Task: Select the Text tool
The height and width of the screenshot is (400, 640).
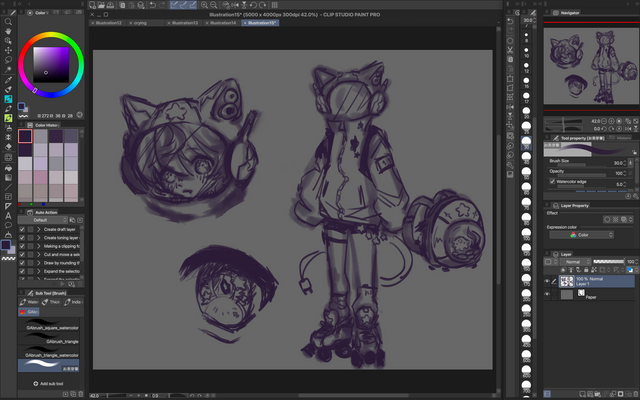Action: point(8,214)
